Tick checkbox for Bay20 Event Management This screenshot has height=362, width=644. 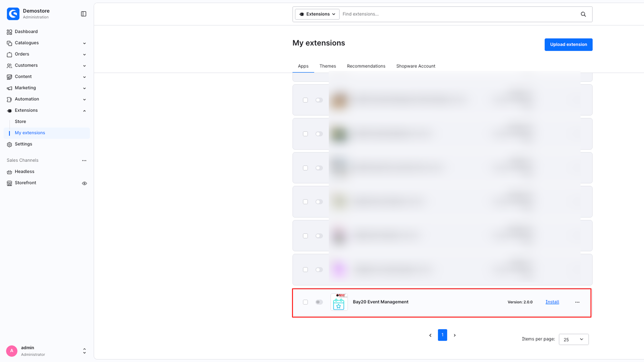[x=305, y=302]
